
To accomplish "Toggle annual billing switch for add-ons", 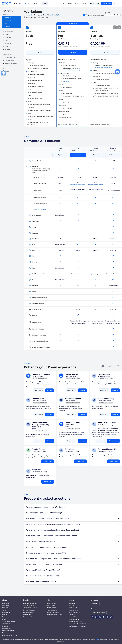I will pyautogui.click(x=102, y=366).
